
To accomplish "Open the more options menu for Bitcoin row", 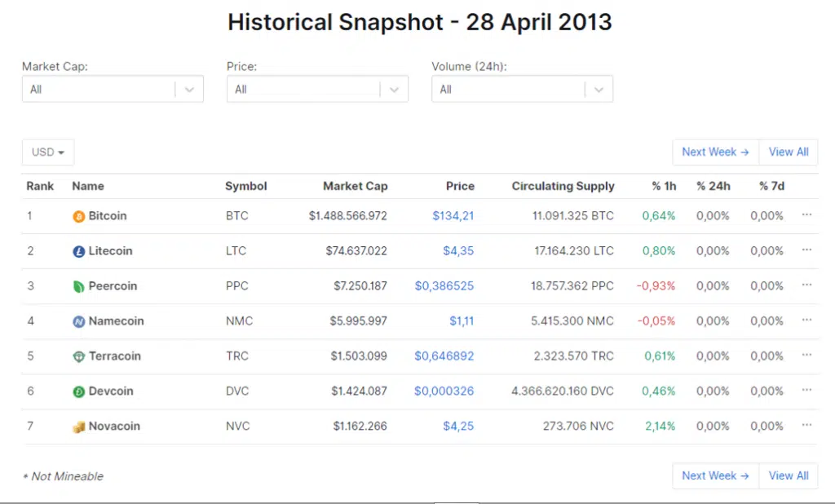I will tap(806, 214).
